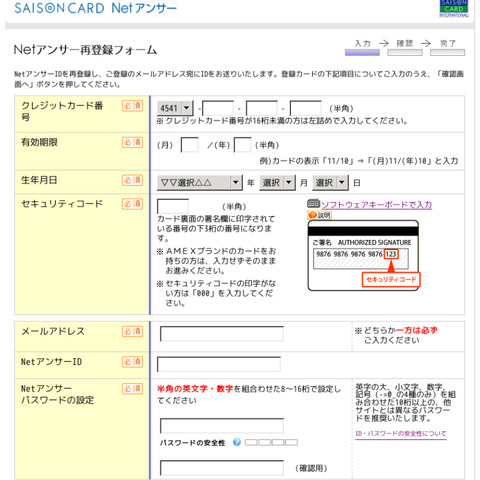The height and width of the screenshot is (480, 480).
Task: Open the 4541 card prefix dropdown
Action: pos(175,108)
